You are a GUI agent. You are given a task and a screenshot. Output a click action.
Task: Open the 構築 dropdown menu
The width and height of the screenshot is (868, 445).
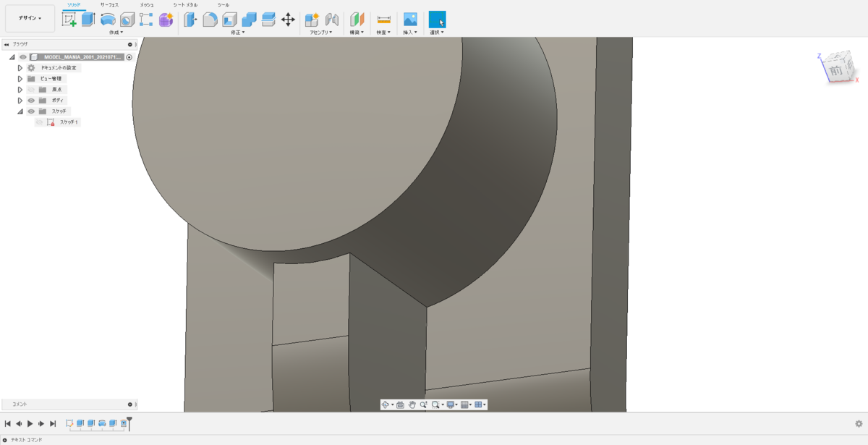coord(357,33)
